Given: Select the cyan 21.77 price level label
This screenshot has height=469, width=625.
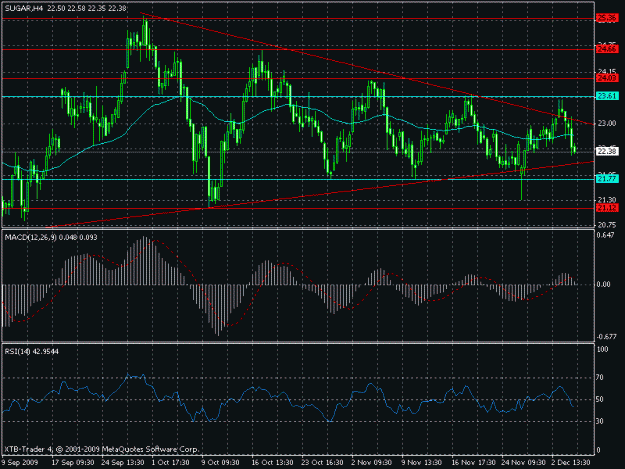Looking at the screenshot, I should [x=607, y=179].
